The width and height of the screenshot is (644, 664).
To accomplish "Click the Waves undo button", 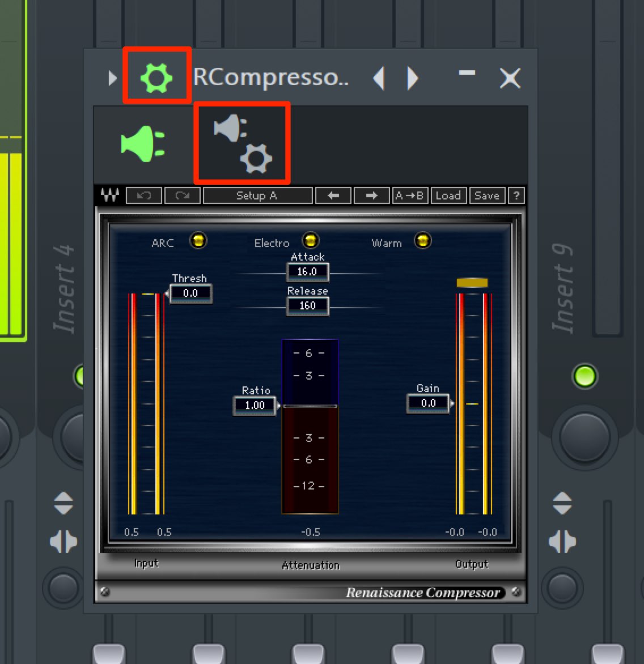I will [x=143, y=195].
